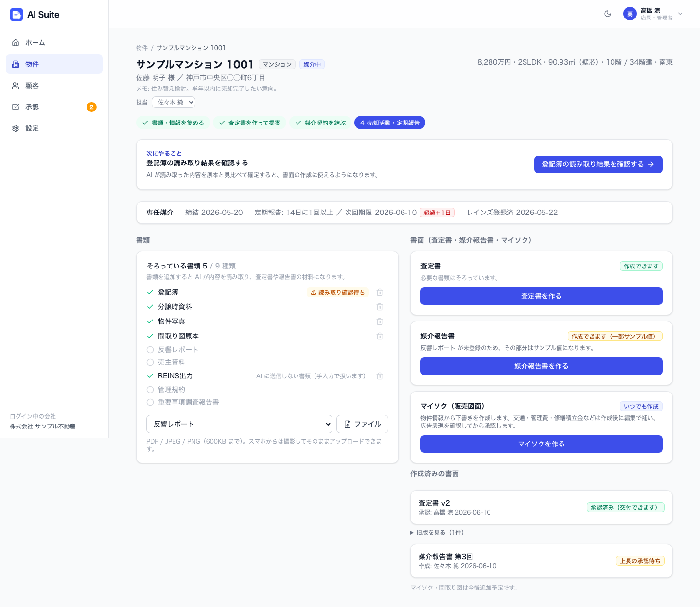700x607 pixels.
Task: Click the orange badge showing 2 on 承認
Action: 91,107
